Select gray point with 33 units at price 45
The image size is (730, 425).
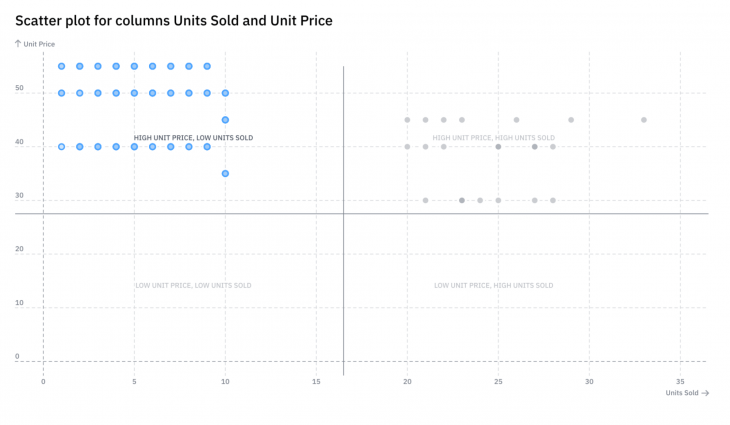[x=644, y=120]
